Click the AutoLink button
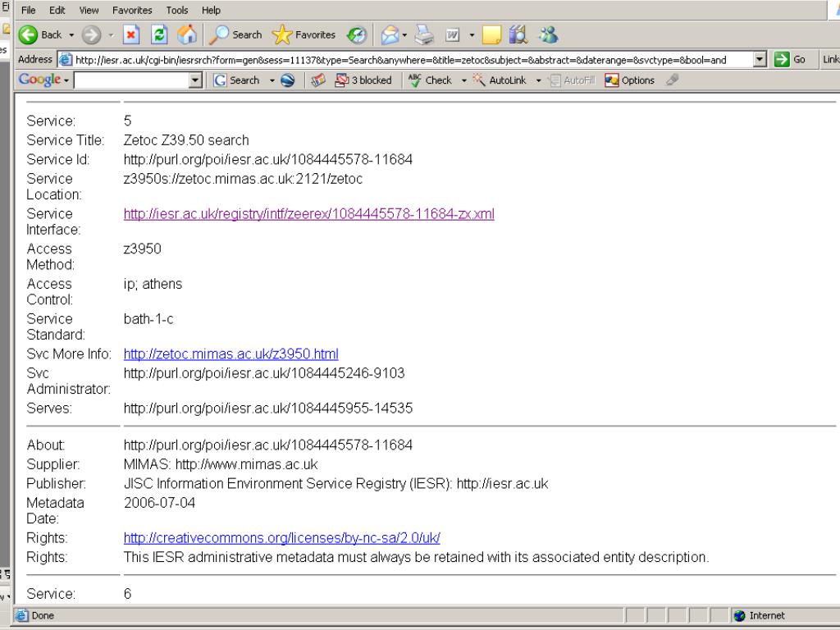 click(x=500, y=80)
